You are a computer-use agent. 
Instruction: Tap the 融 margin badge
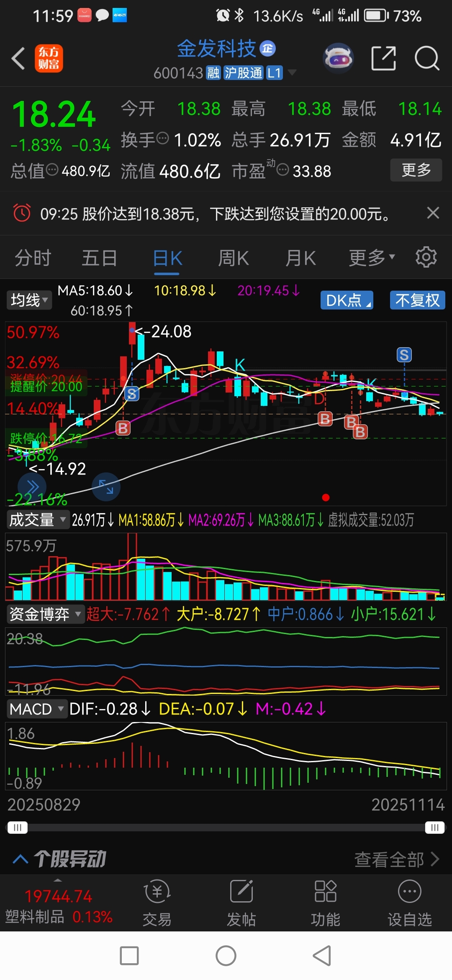[213, 73]
